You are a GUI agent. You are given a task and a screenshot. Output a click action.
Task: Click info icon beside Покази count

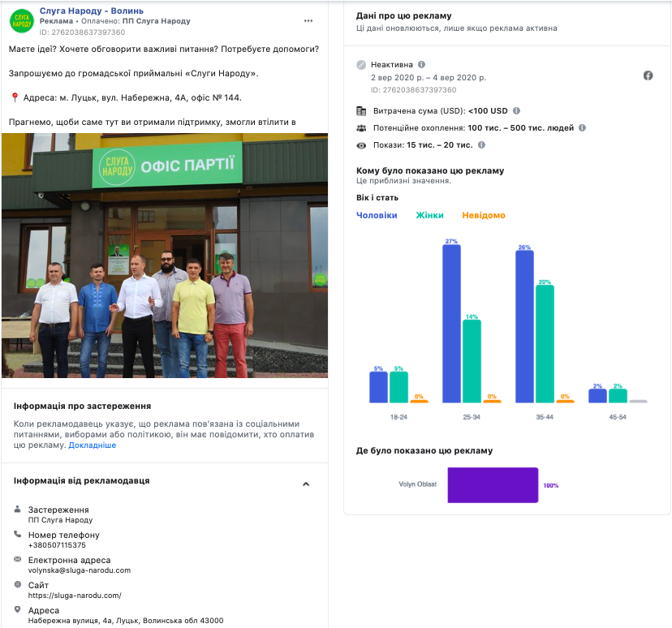pyautogui.click(x=481, y=145)
